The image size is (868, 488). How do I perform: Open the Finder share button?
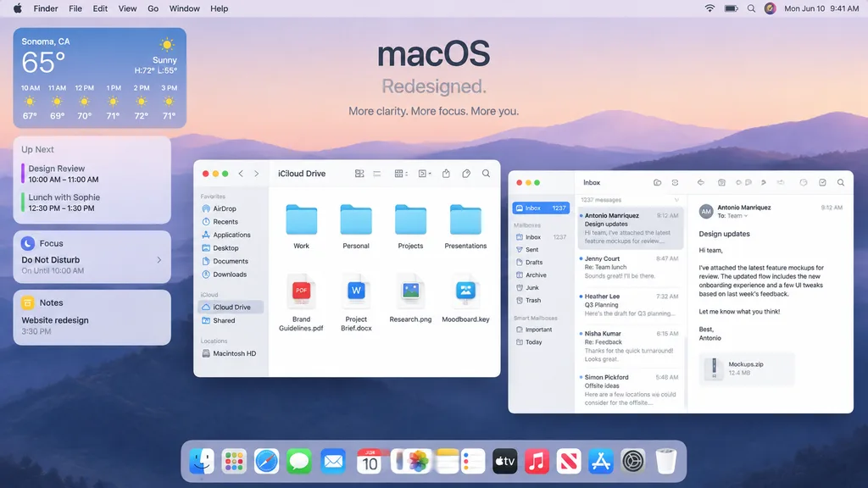click(x=446, y=173)
